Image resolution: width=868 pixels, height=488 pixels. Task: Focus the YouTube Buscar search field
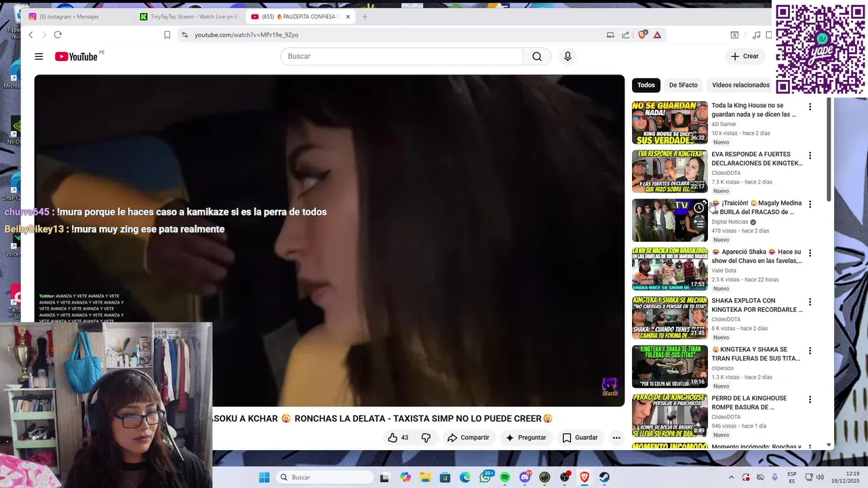[x=401, y=56]
